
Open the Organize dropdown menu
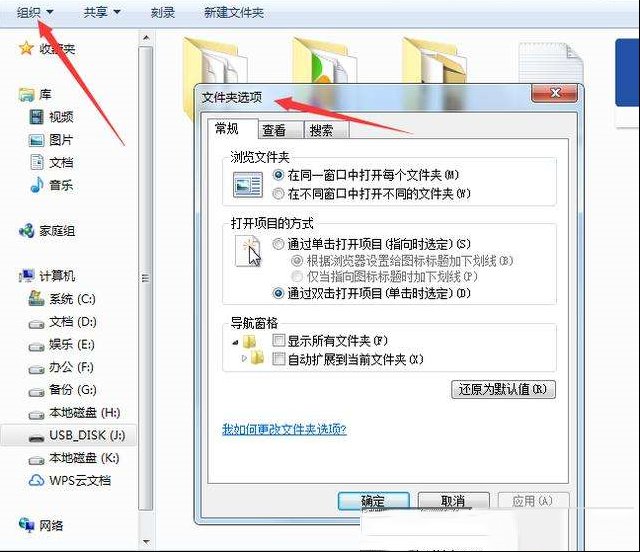coord(35,13)
